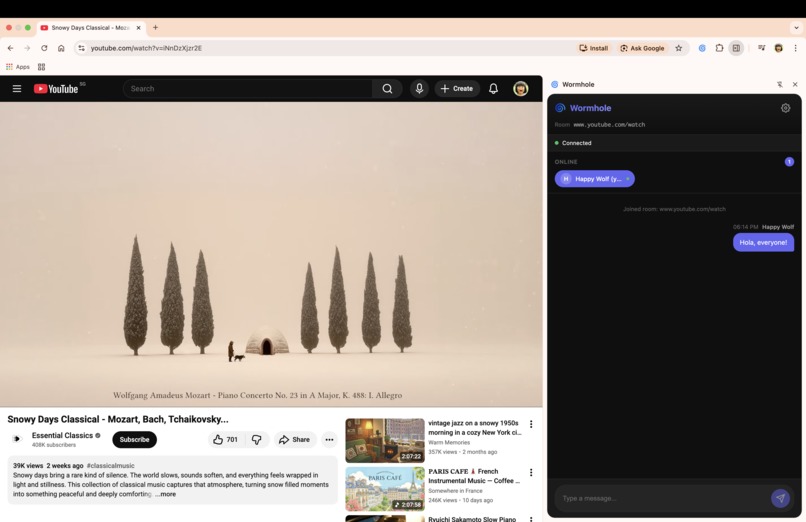Open PARIS CAFE French Instrumental title
Image resolution: width=806 pixels, height=522 pixels.
coord(474,476)
